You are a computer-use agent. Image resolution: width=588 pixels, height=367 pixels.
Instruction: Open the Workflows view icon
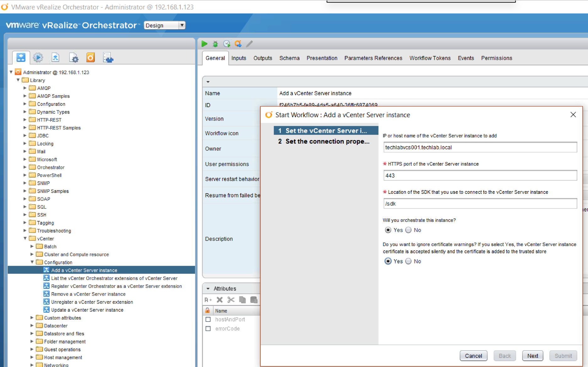point(21,58)
